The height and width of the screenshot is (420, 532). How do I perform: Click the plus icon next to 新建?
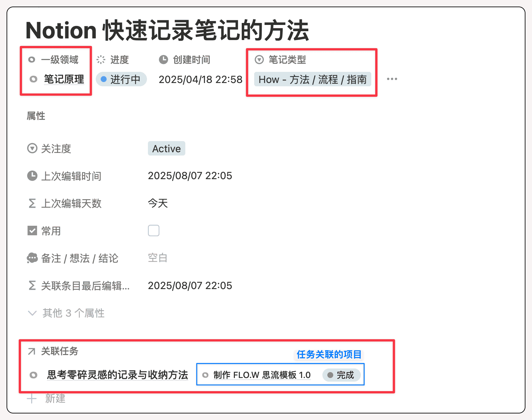point(32,399)
